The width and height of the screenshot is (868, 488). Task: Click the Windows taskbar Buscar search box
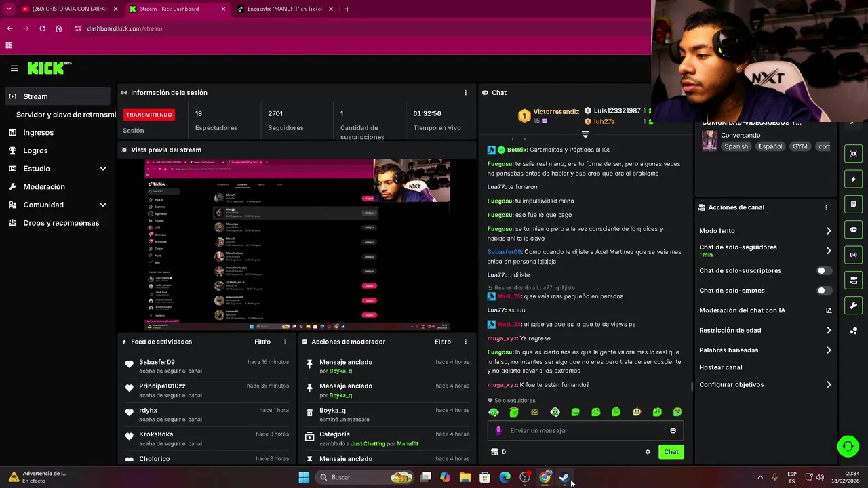pos(366,477)
